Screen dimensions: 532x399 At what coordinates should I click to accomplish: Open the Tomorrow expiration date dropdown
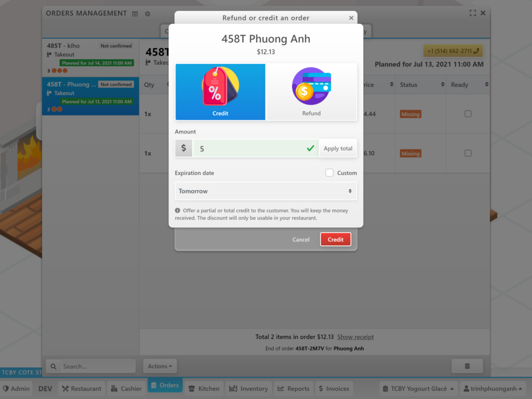click(x=265, y=191)
